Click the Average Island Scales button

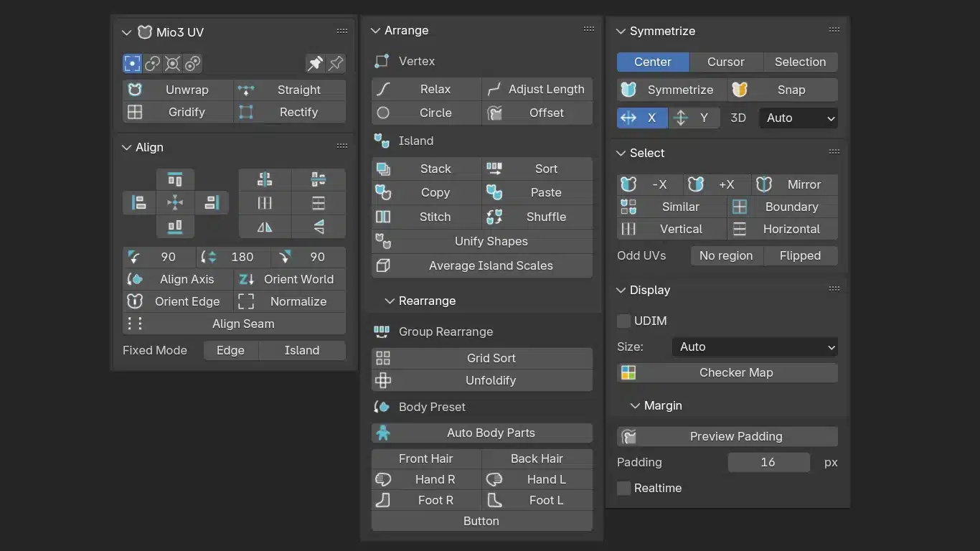click(x=482, y=265)
